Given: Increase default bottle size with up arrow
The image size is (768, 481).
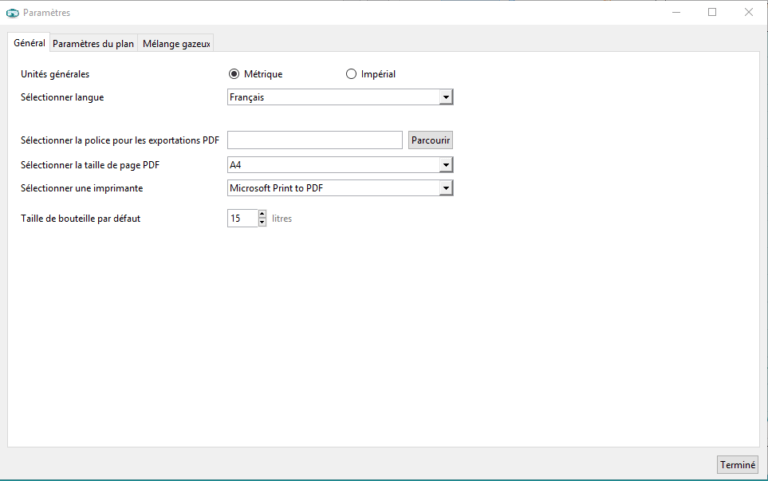Looking at the screenshot, I should point(262,214).
